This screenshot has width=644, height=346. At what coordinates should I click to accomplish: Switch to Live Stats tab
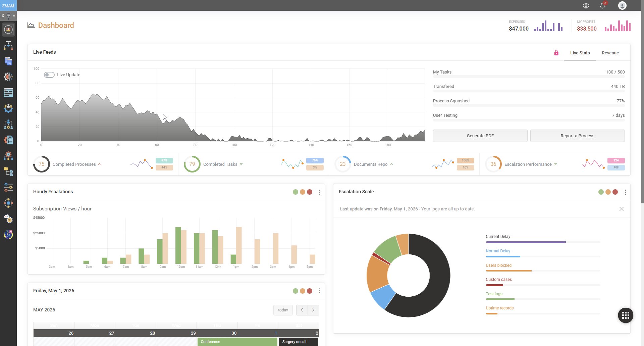(x=580, y=53)
